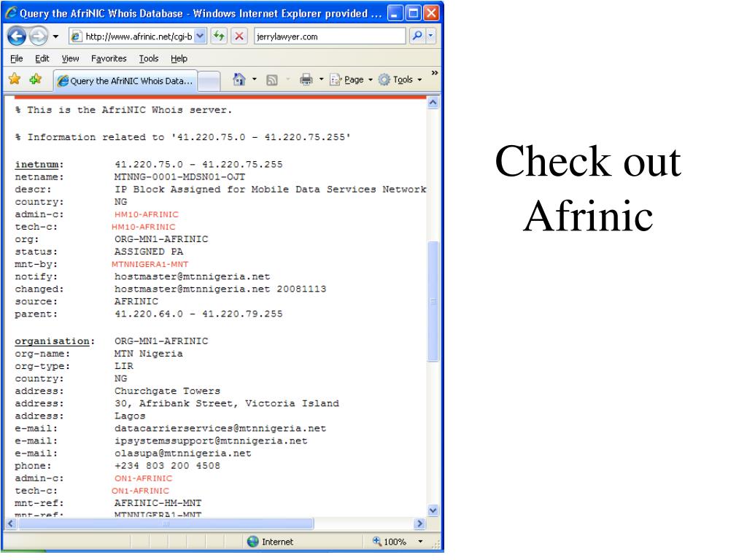Open the Favorites menu
The image size is (747, 560).
(x=109, y=58)
